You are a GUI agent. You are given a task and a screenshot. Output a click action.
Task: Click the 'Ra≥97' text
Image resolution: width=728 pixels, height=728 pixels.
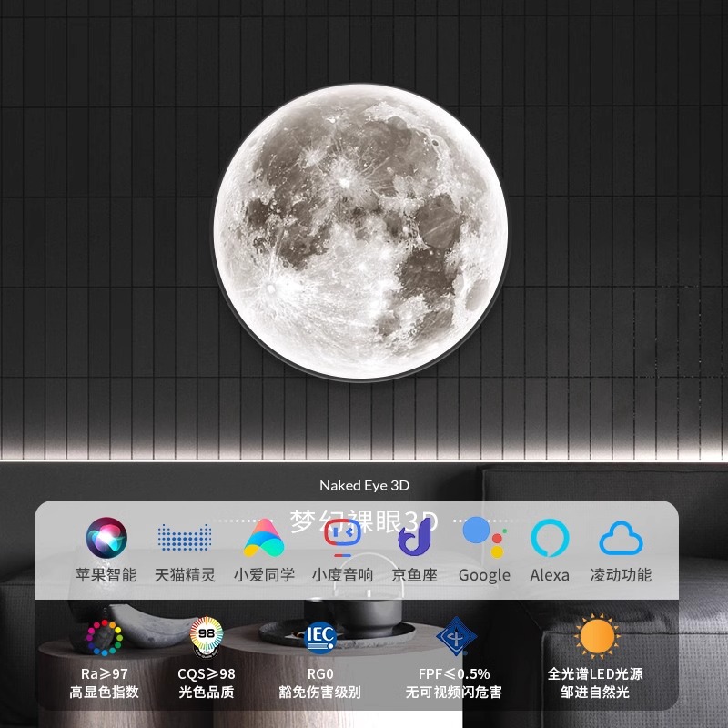click(104, 673)
